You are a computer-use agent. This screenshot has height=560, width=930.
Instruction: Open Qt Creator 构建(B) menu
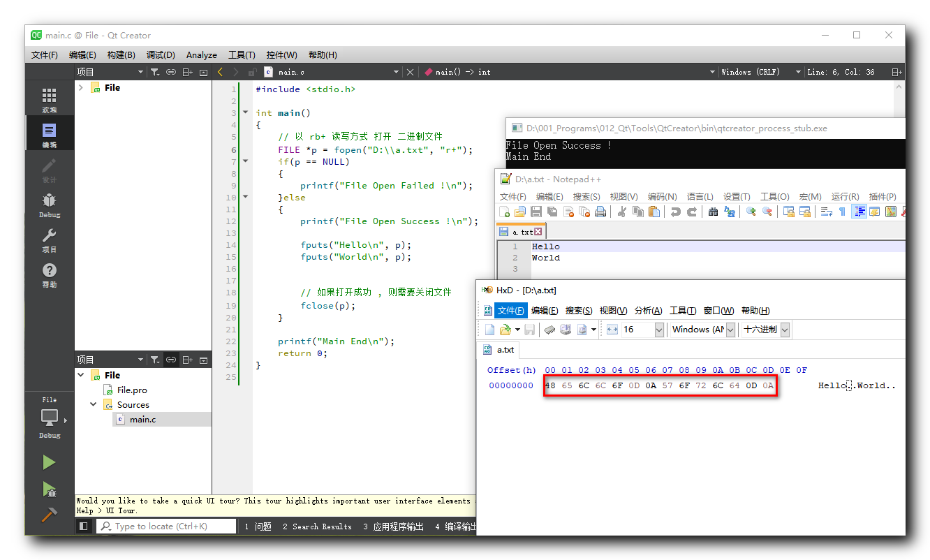tap(121, 55)
